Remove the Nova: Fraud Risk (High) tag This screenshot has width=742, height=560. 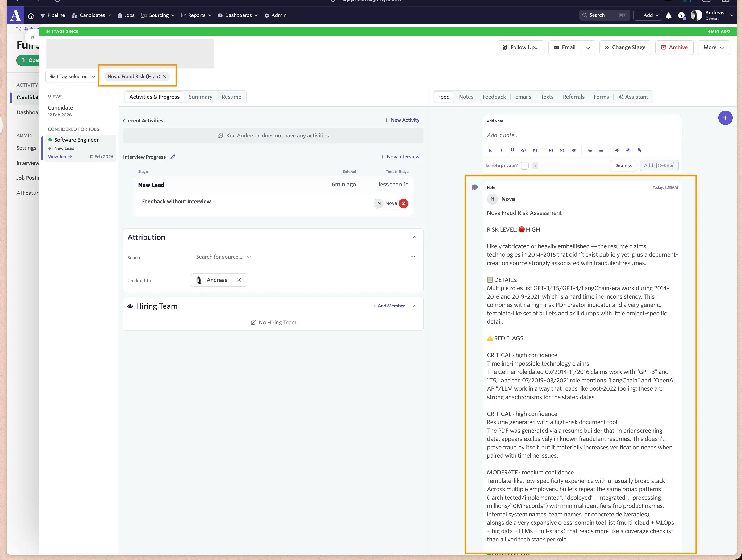pyautogui.click(x=165, y=77)
